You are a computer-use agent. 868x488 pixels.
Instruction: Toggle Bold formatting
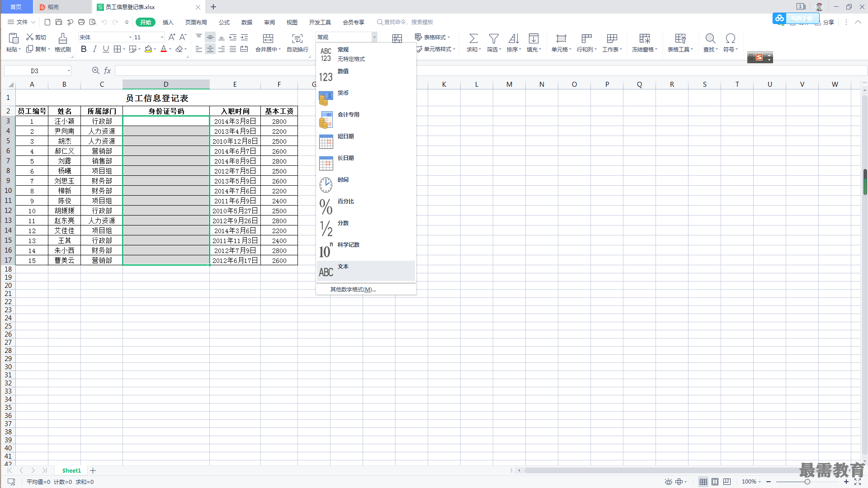(x=84, y=49)
